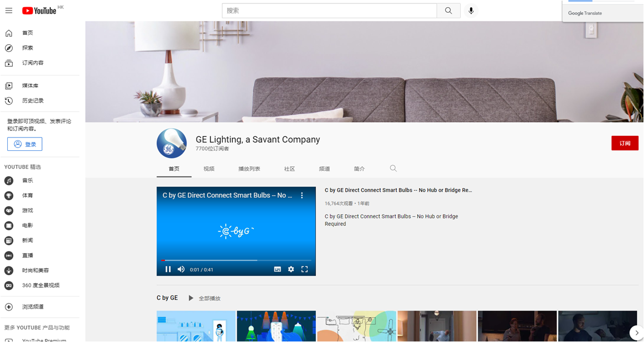Open the hamburger guide menu
Viewport: 644px width, 342px height.
[9, 10]
